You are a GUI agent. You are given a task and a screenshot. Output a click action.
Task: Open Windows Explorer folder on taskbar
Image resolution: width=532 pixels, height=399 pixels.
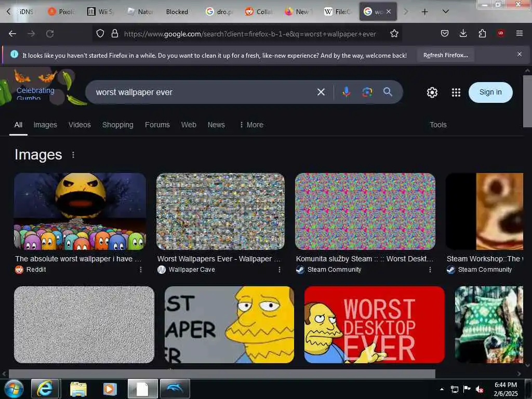tap(78, 389)
